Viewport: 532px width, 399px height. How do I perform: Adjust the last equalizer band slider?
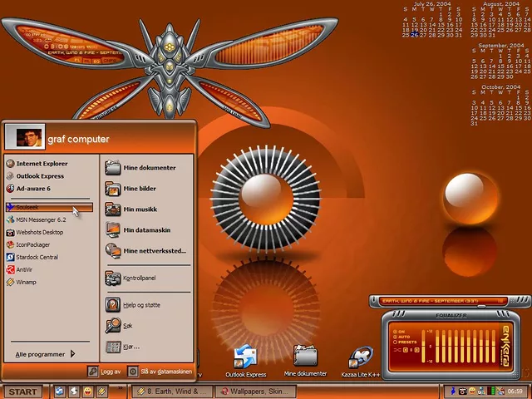click(x=494, y=346)
